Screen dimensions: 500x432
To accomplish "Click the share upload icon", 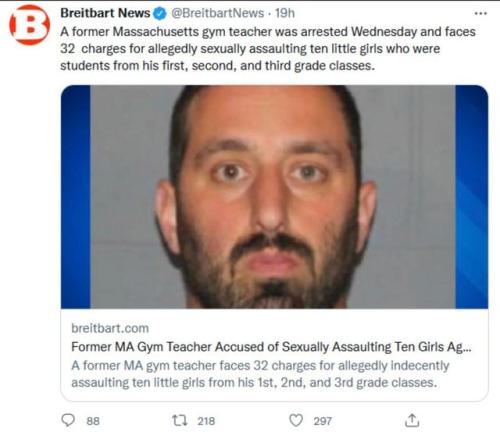I will coord(412,420).
